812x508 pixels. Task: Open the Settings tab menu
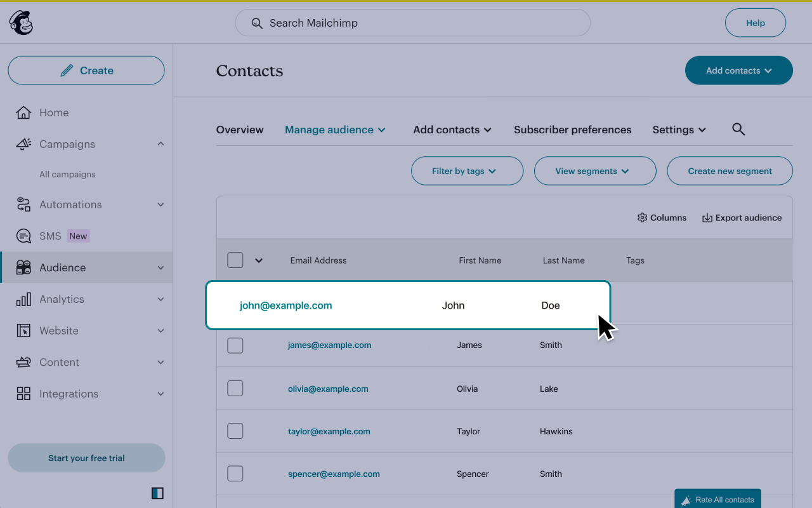pyautogui.click(x=679, y=130)
